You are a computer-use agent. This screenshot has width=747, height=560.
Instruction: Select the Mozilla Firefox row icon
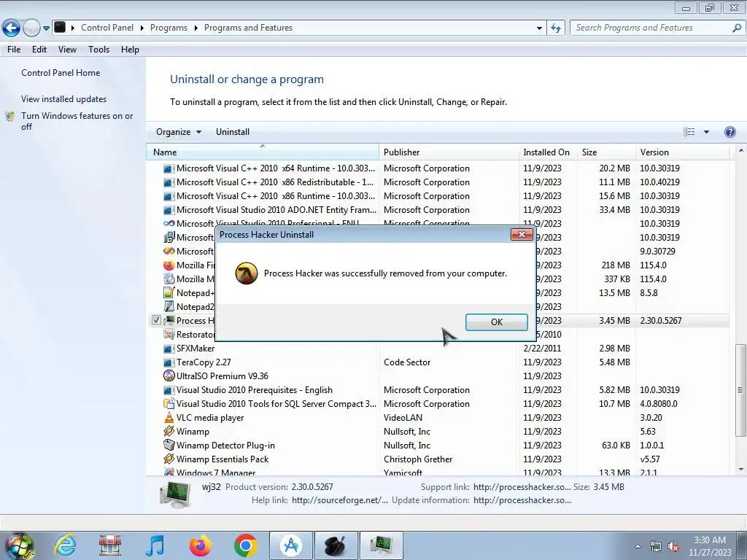[x=169, y=265]
